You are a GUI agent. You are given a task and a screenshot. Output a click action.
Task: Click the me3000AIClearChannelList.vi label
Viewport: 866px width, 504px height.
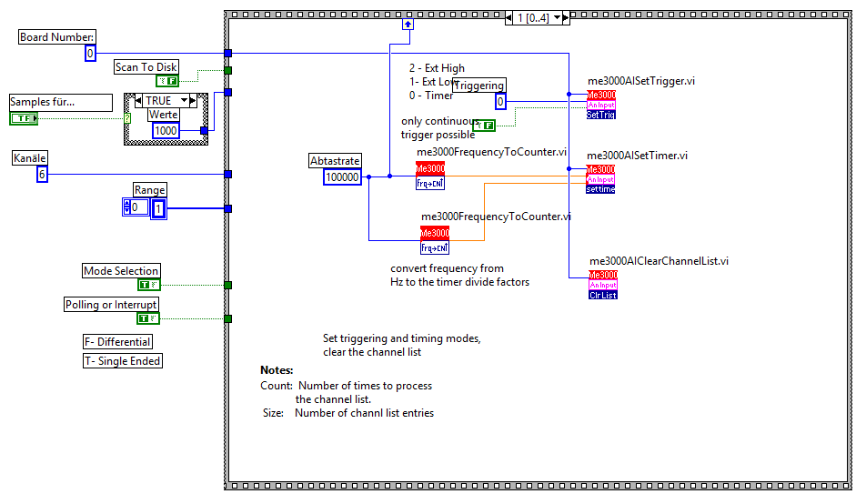coord(659,261)
